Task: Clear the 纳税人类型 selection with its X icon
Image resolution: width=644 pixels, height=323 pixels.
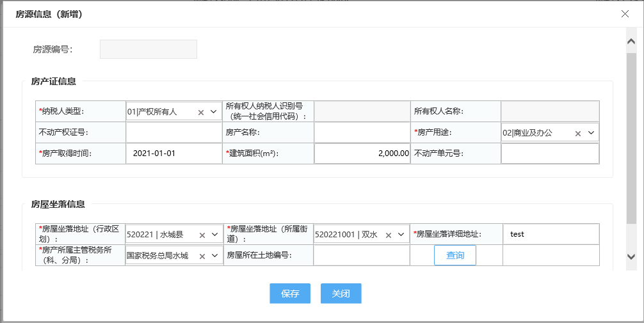Action: coord(201,112)
